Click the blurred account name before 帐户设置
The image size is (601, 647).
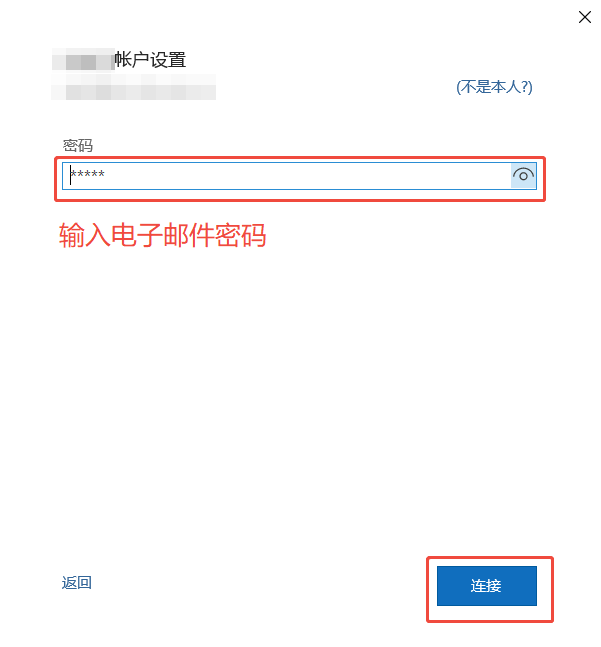point(83,60)
